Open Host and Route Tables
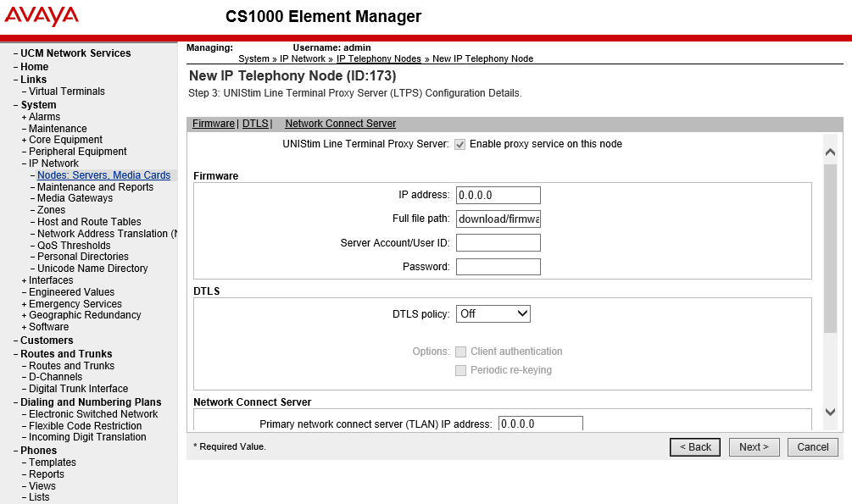 89,222
